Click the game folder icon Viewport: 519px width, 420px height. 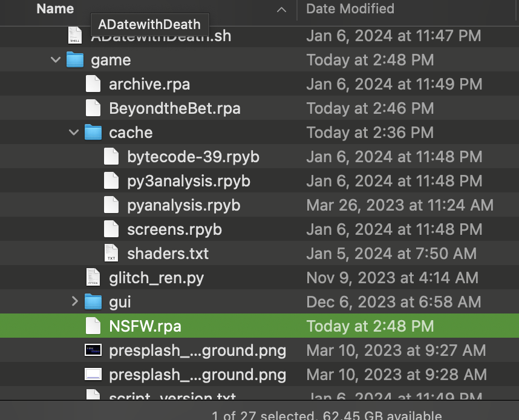(x=74, y=60)
